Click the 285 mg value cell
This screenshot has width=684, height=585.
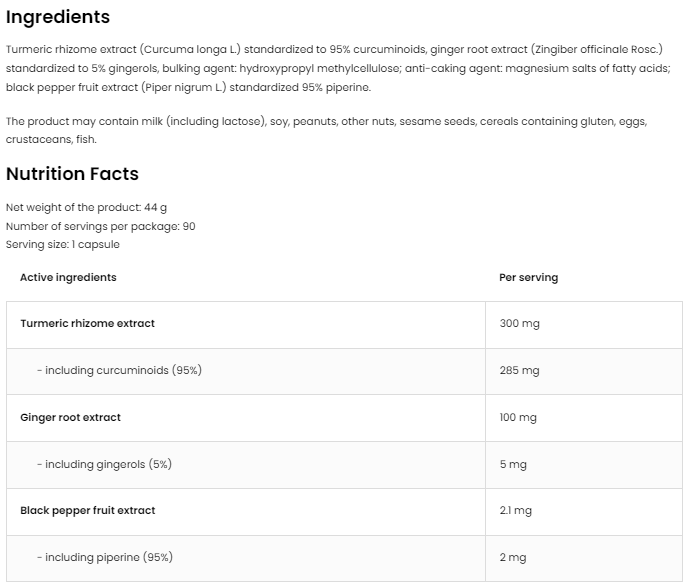point(519,371)
